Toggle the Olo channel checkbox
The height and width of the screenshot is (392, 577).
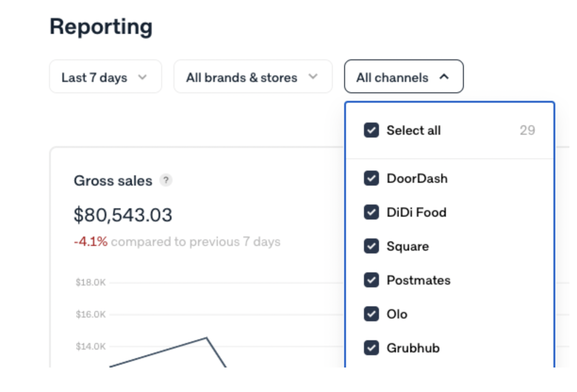point(371,314)
